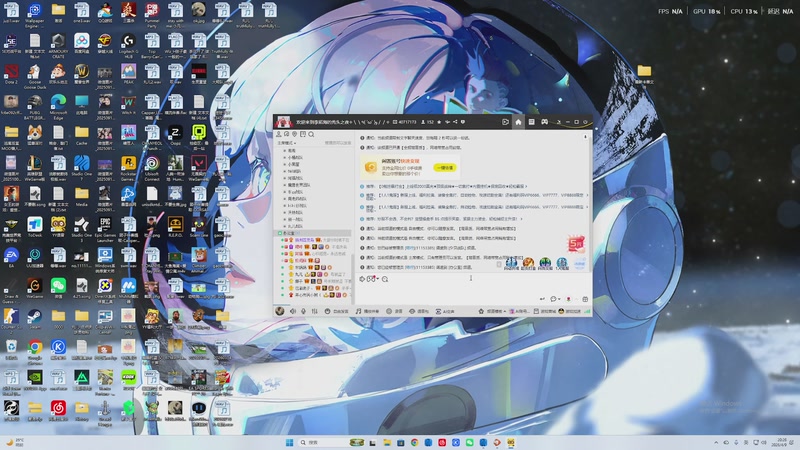800x450 pixels.
Task: Click the speaker icon left of the emoji picker
Action: [x=362, y=279]
